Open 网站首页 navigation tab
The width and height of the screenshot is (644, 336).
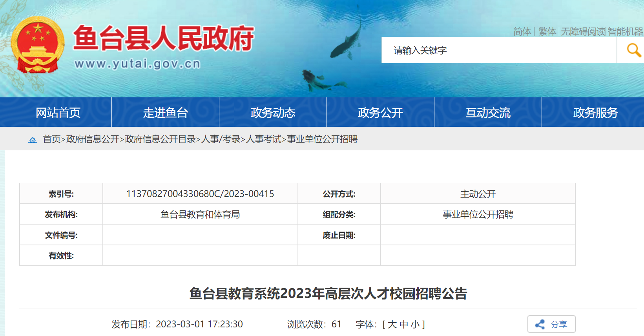click(58, 113)
